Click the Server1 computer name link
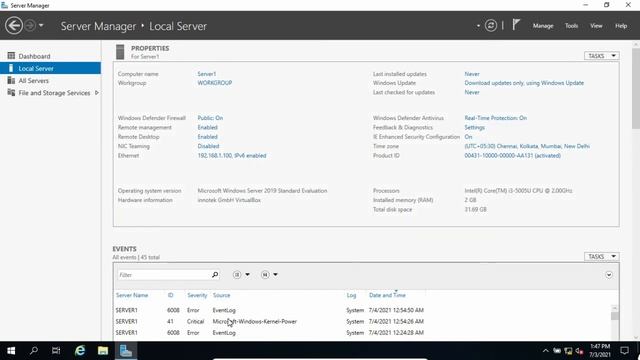 click(207, 74)
